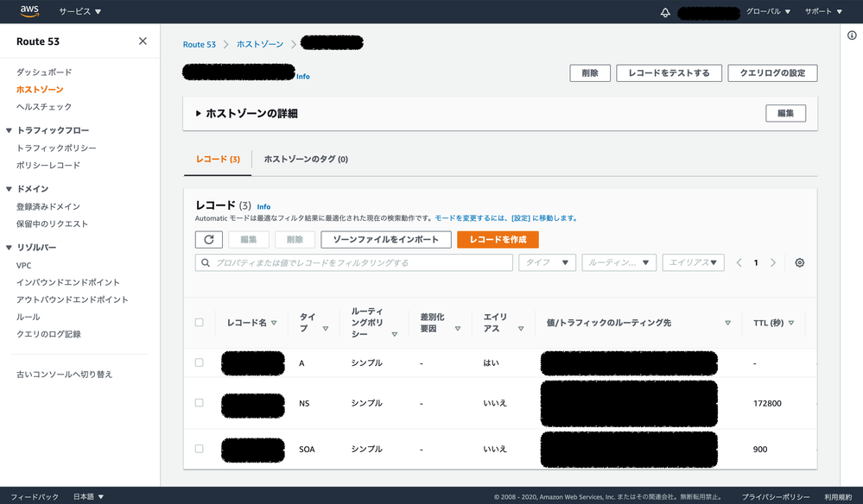This screenshot has width=863, height=504.
Task: Click the ホストゾーン breadcrumb link
Action: (260, 44)
